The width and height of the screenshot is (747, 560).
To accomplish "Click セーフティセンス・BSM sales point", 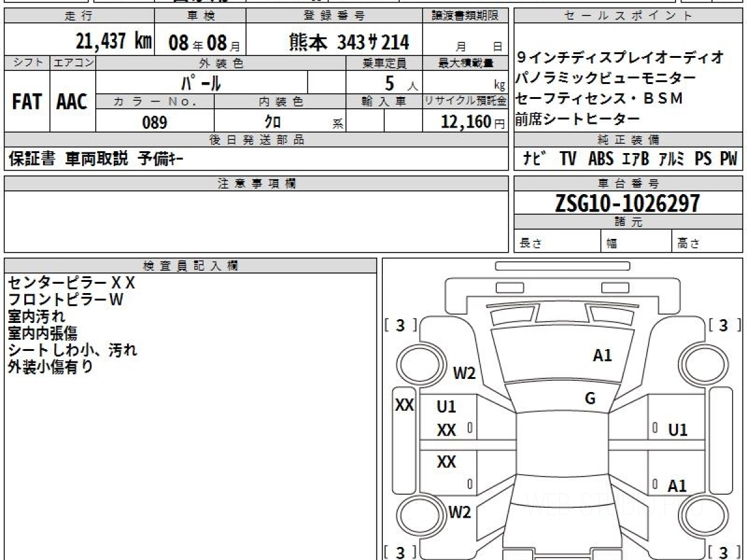I will click(599, 98).
